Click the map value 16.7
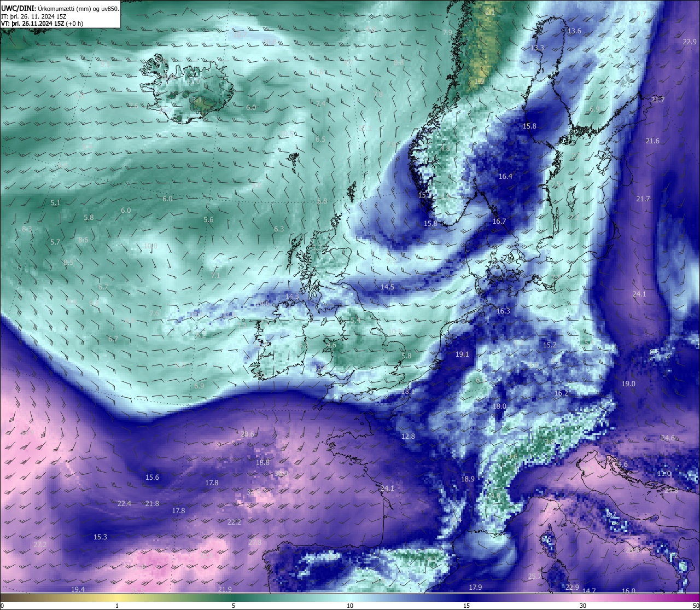Viewport: 700px width, 610px height. tap(499, 222)
